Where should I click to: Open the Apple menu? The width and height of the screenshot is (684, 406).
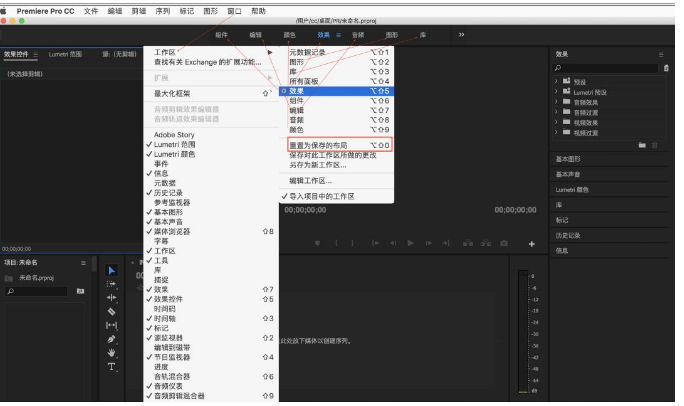[4, 11]
